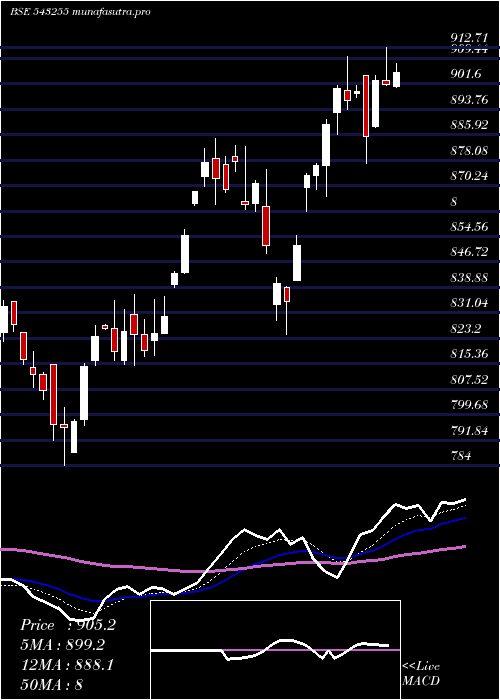Click the 50MA value readout

coord(51,684)
